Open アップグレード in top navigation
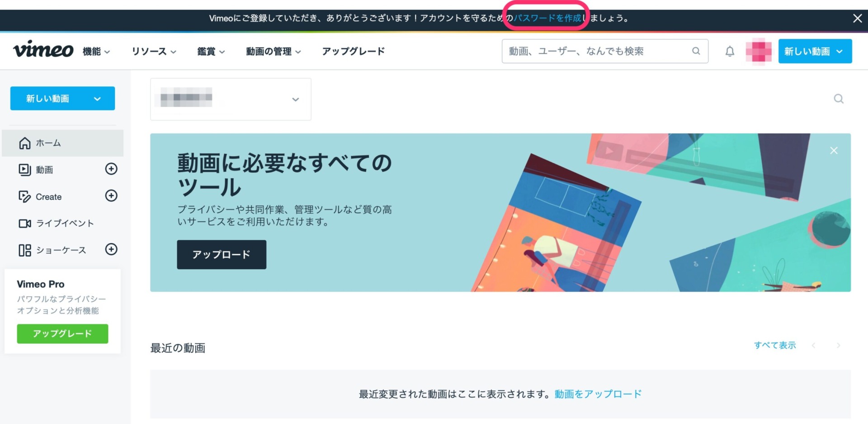The height and width of the screenshot is (424, 868). (x=353, y=51)
